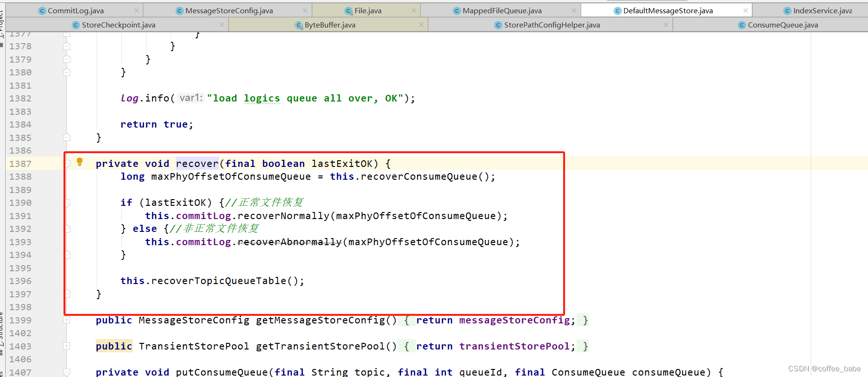Click the recoverNormally method call

283,216
